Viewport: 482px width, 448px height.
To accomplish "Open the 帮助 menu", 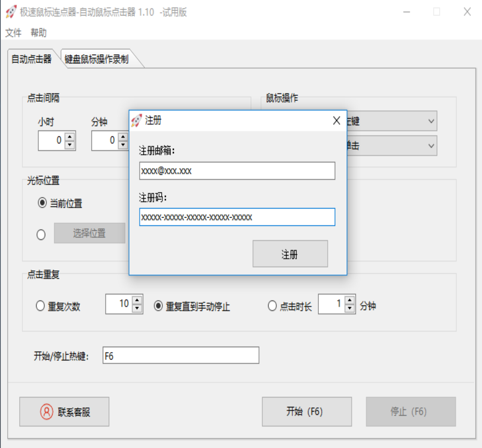I will click(38, 33).
